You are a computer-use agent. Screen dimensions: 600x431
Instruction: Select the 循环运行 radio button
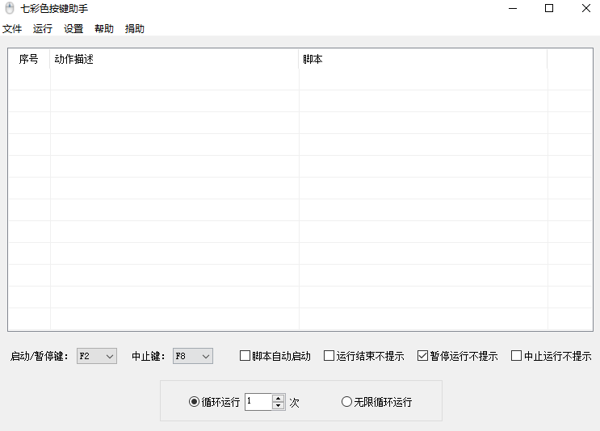(195, 402)
